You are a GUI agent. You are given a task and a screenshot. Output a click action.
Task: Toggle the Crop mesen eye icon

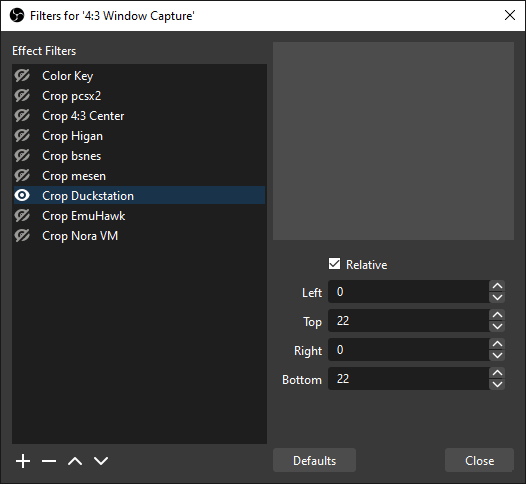(22, 176)
